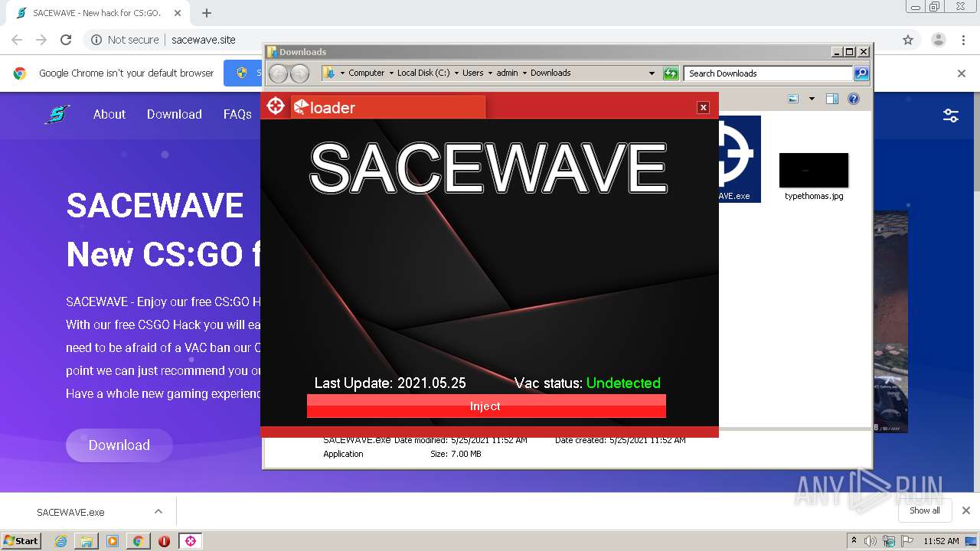
Task: Focus the Search Downloads input field
Action: coord(768,73)
